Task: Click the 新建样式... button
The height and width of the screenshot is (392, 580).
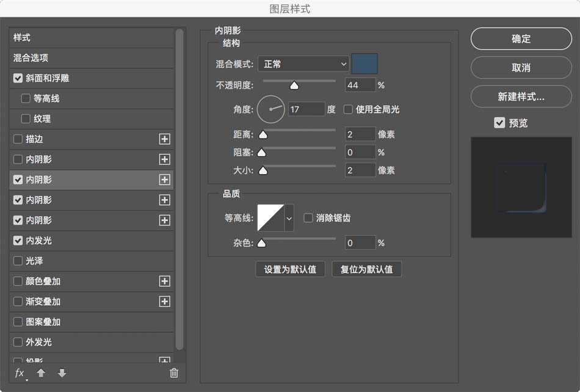Action: (x=521, y=96)
